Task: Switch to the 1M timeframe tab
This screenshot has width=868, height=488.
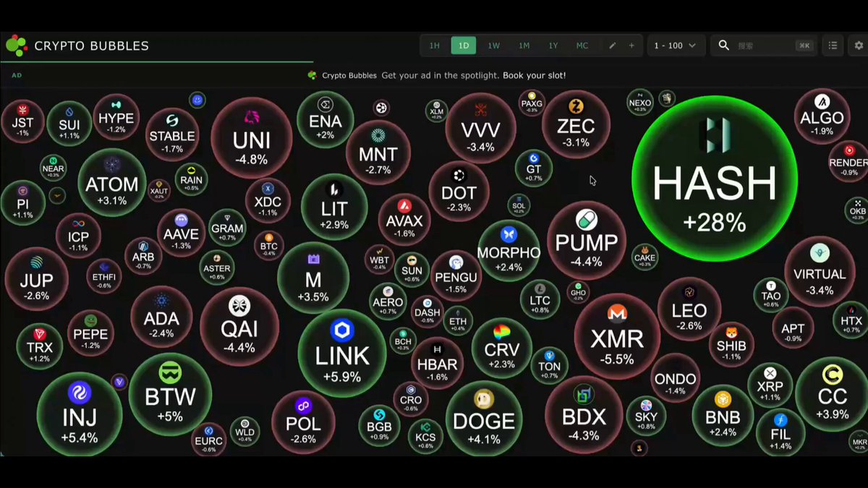Action: (x=524, y=46)
